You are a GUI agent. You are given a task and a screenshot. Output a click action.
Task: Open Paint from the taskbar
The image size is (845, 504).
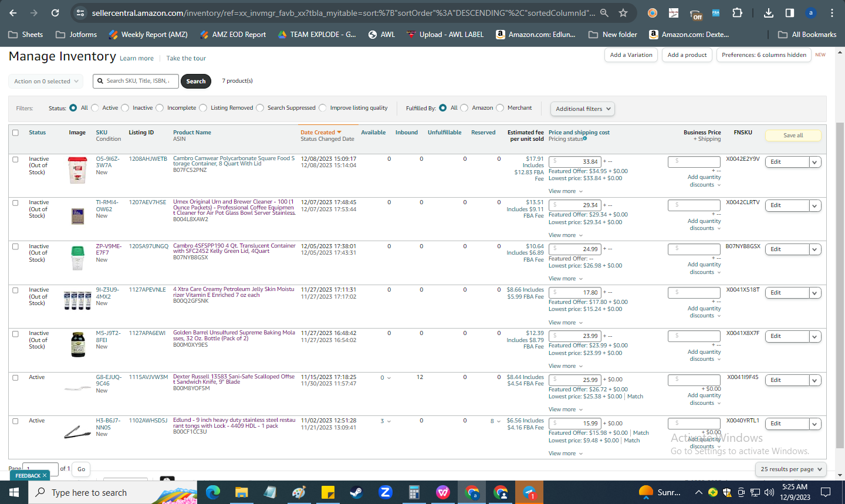tap(299, 492)
